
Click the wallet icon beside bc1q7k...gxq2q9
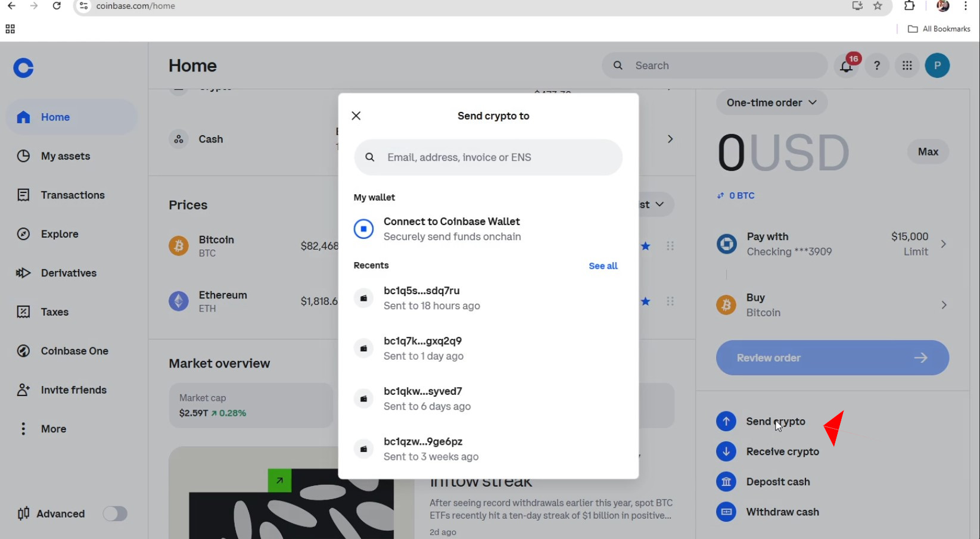363,348
